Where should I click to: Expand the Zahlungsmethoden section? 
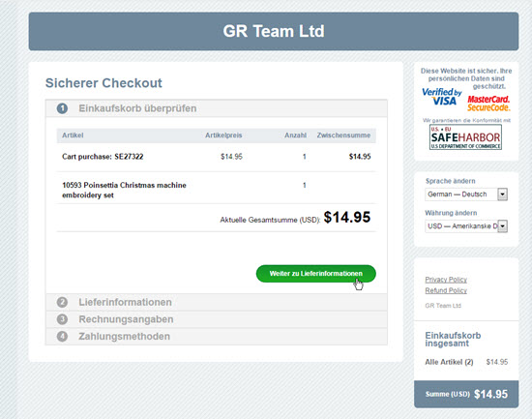pos(217,337)
